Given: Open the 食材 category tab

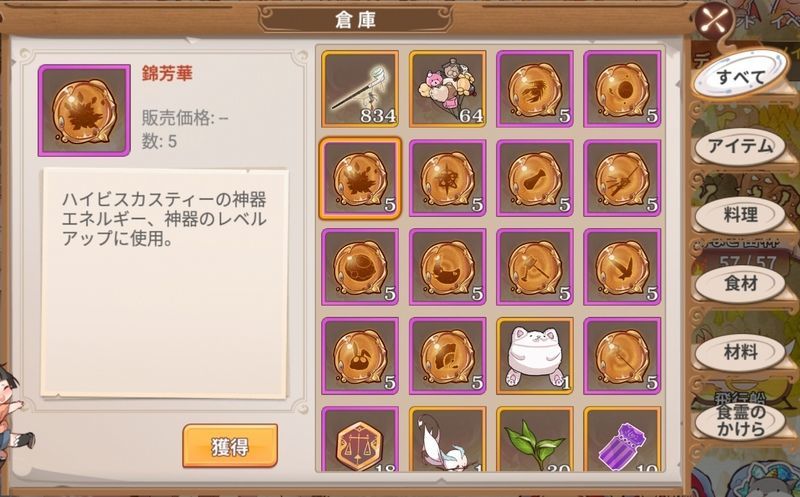Looking at the screenshot, I should tap(740, 284).
